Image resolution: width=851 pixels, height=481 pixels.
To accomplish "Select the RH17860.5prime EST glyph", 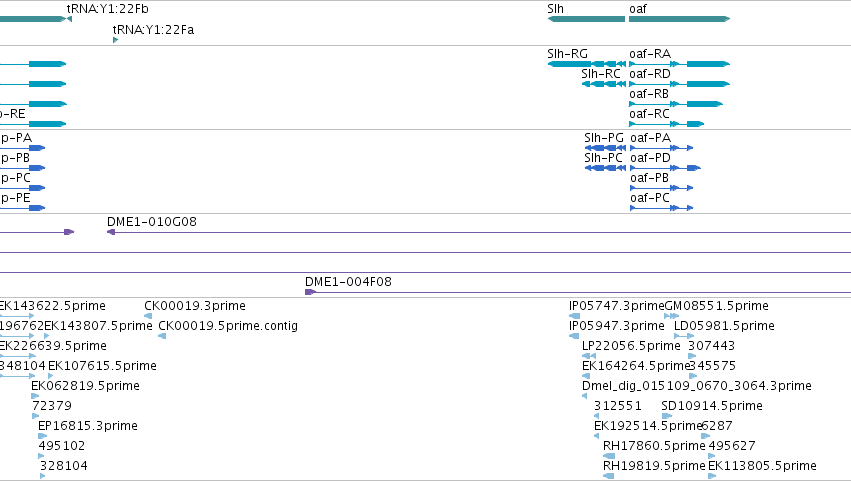I will click(608, 456).
